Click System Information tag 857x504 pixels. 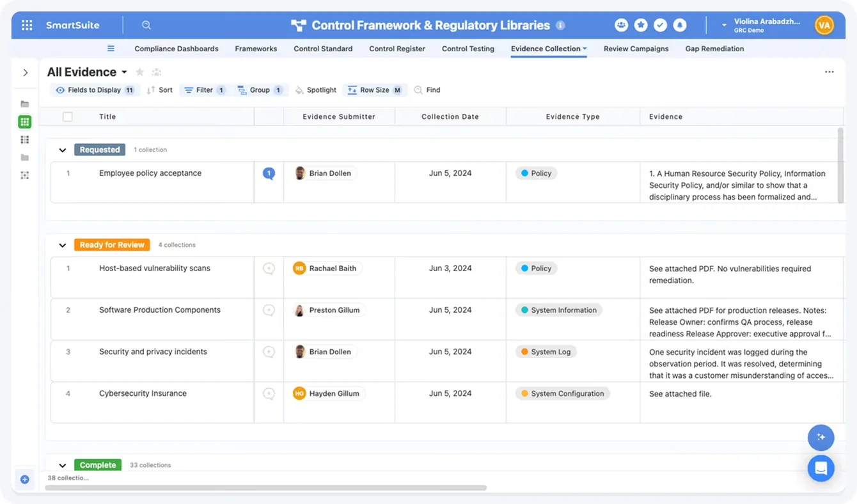click(x=559, y=310)
